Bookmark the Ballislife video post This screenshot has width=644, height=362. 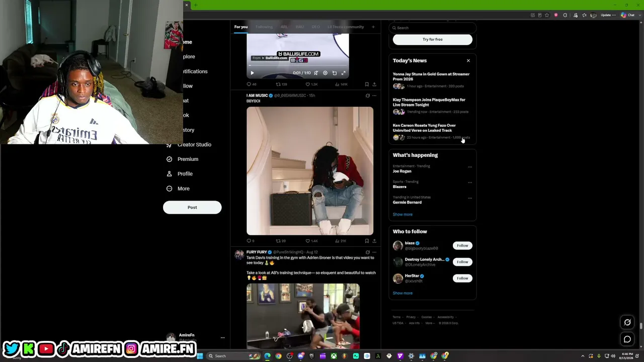367,84
